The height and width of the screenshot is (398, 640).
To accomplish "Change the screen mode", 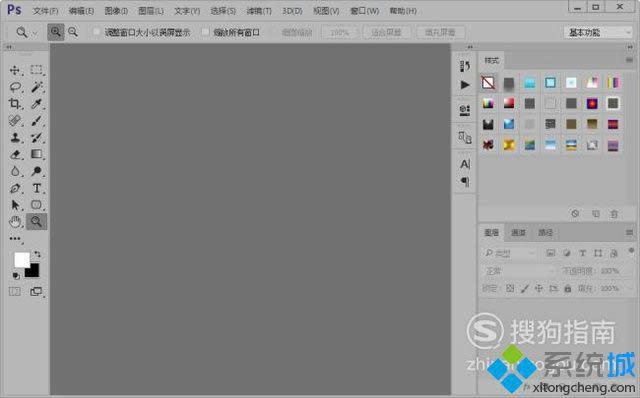I will 36,291.
